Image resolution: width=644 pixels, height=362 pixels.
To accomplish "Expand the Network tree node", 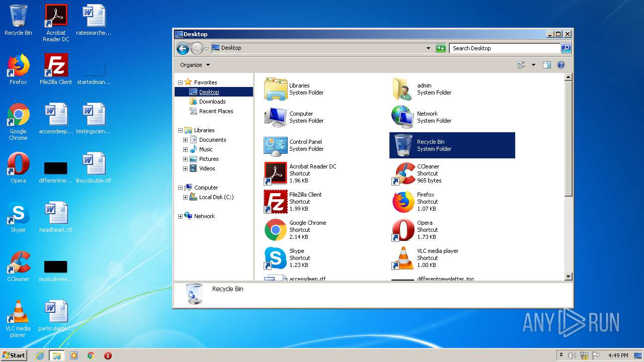I will [x=181, y=216].
